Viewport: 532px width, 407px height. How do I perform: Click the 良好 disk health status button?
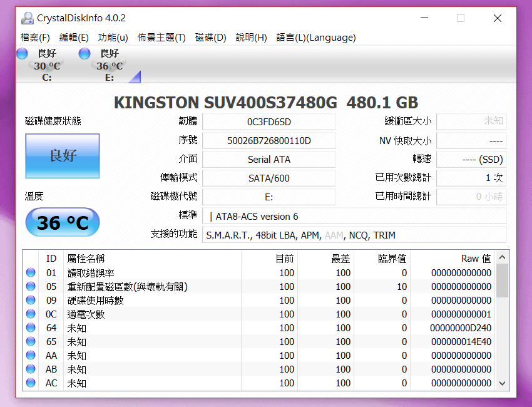click(63, 156)
